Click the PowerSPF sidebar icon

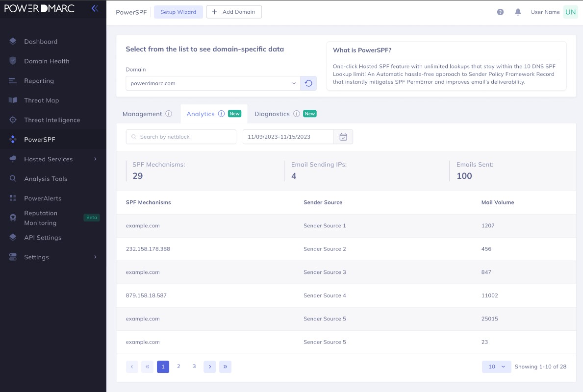point(13,139)
